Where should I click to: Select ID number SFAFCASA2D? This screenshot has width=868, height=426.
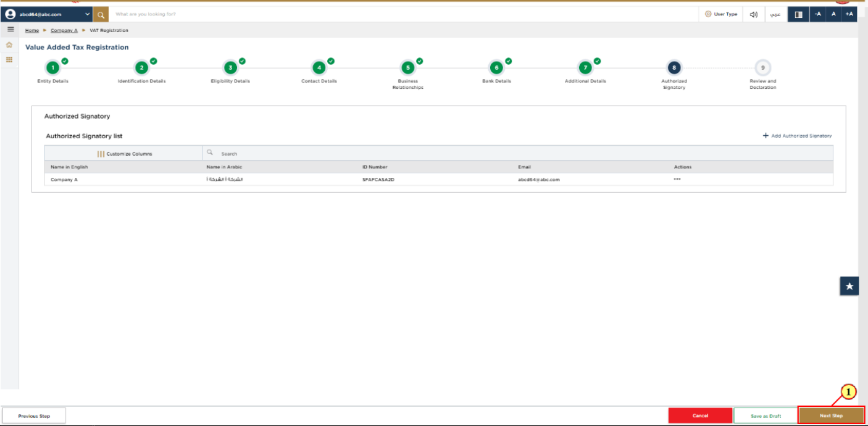point(378,180)
